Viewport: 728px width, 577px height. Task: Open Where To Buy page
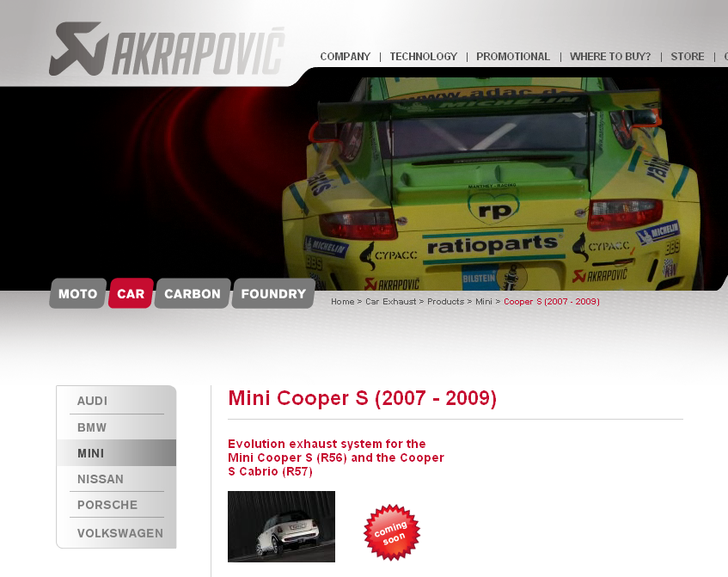(x=610, y=57)
